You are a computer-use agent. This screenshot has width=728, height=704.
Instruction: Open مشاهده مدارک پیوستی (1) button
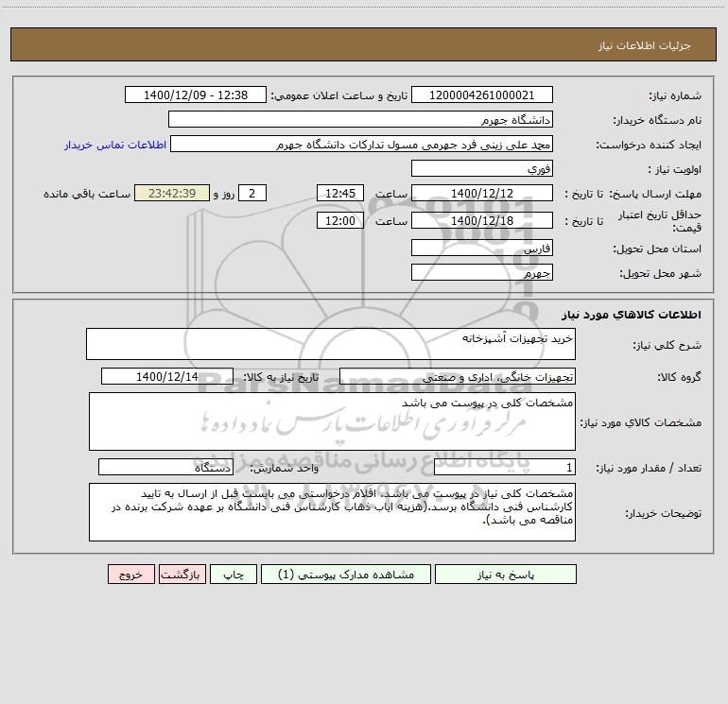pyautogui.click(x=346, y=575)
